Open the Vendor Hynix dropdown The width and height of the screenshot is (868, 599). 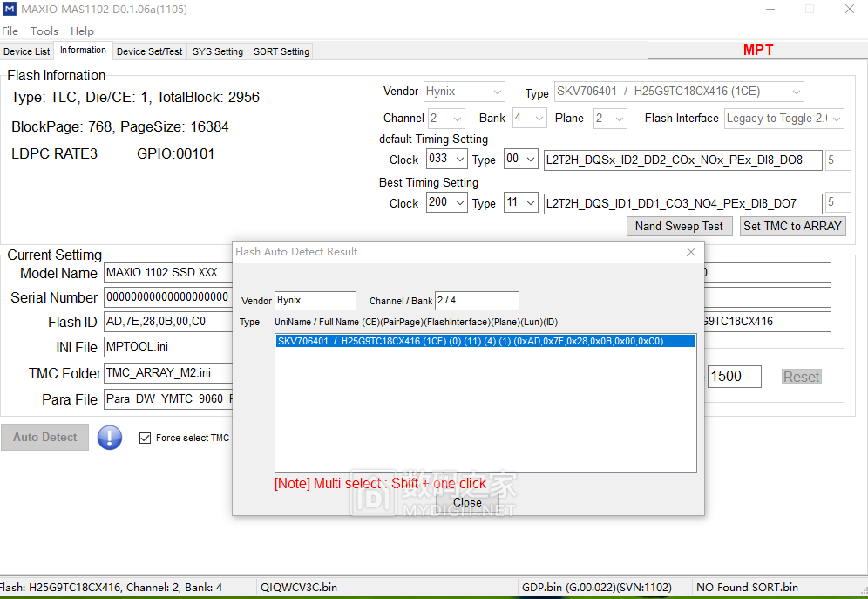click(x=465, y=92)
